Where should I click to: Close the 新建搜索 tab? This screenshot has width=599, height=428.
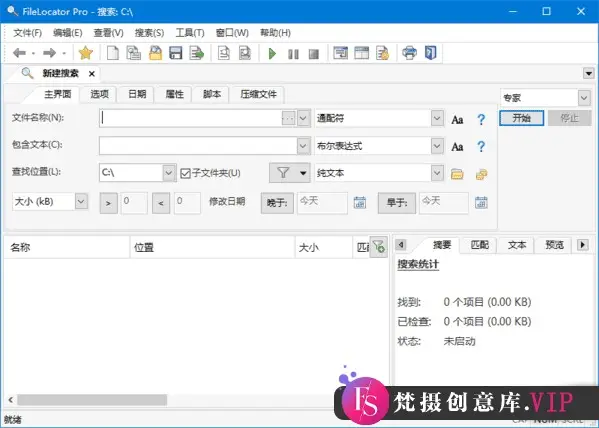(92, 74)
